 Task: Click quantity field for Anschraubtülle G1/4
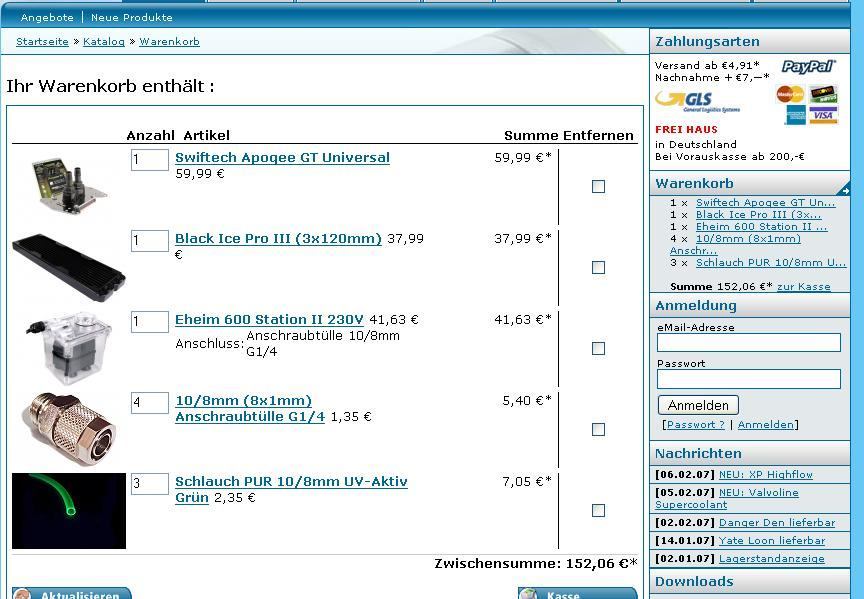pos(149,403)
